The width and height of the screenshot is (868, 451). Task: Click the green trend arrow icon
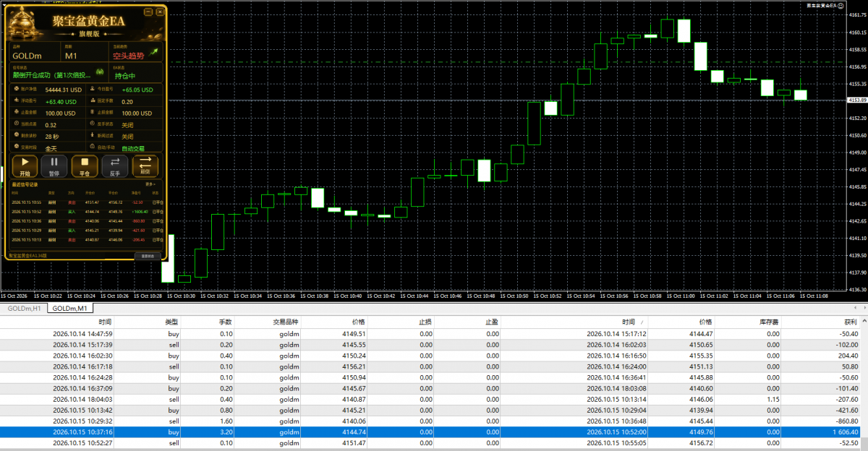click(155, 51)
